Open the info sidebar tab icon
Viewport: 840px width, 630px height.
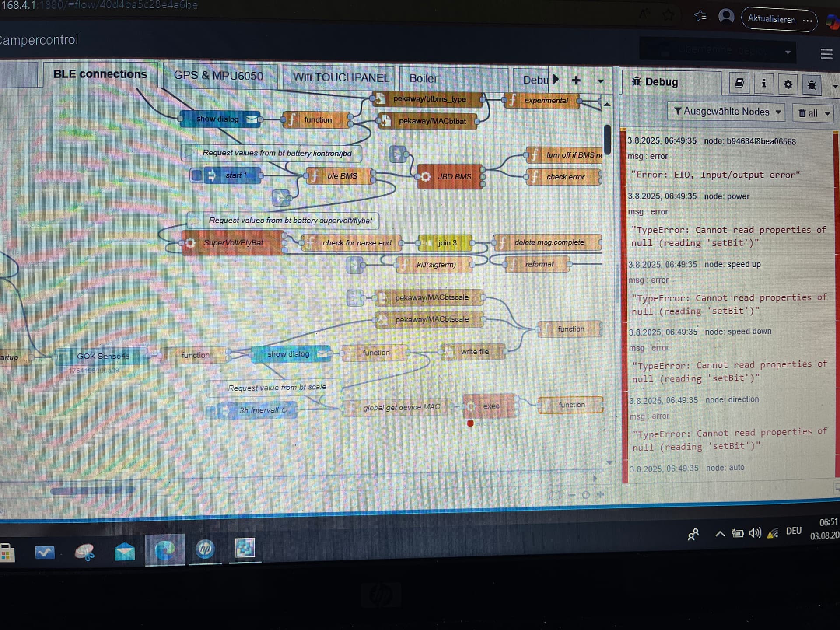pos(763,83)
